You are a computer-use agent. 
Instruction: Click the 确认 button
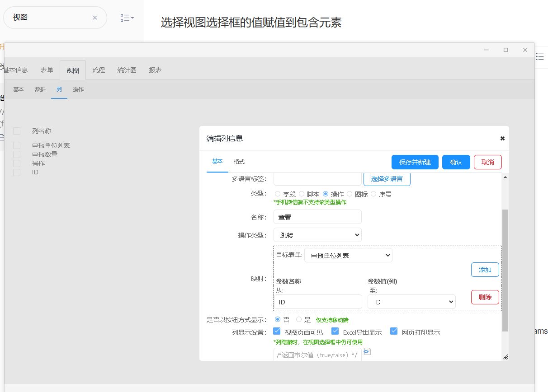coord(456,162)
